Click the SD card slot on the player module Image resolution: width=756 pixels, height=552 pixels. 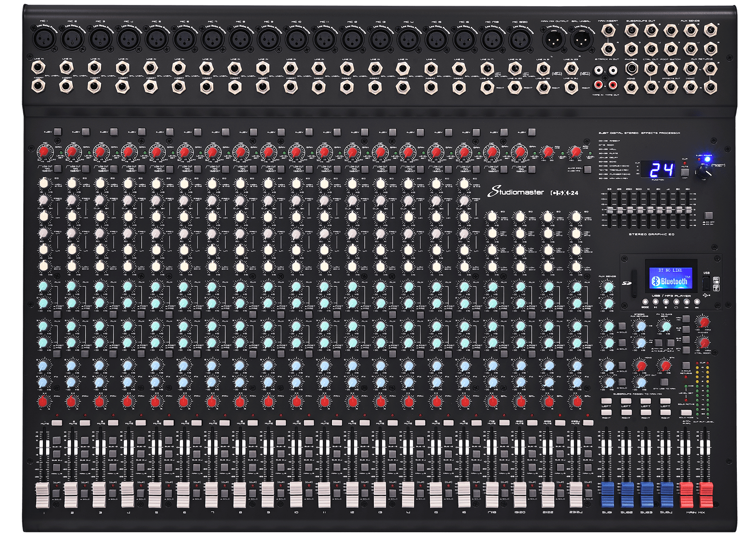(x=634, y=283)
